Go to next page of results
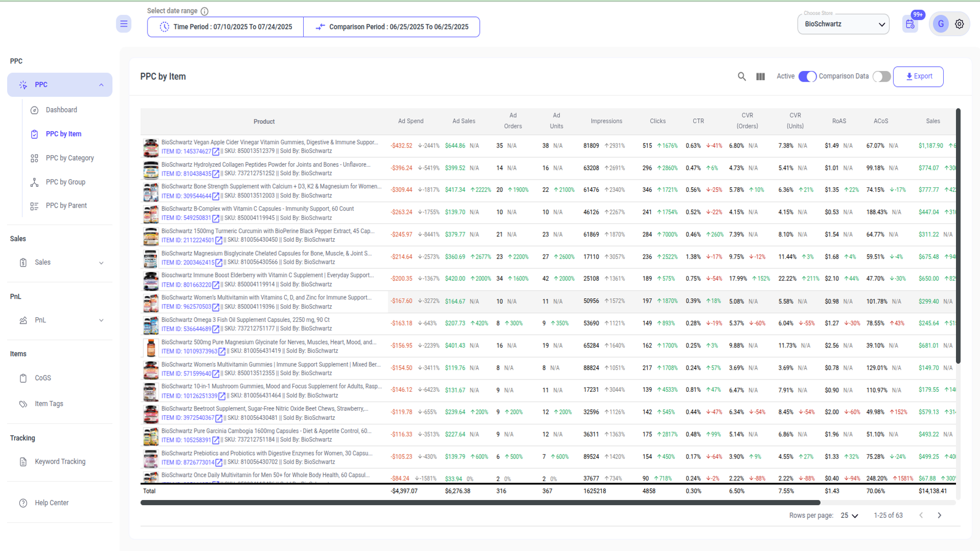 [x=939, y=515]
